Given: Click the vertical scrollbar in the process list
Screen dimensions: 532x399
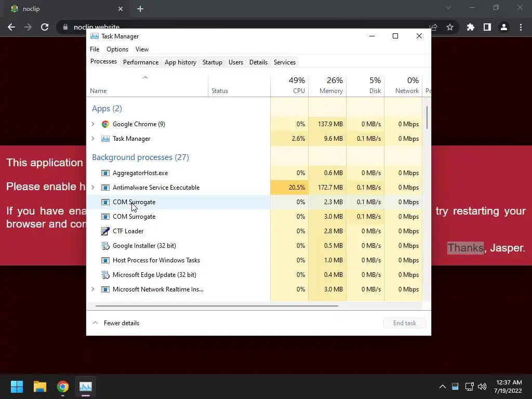Looking at the screenshot, I should click(427, 117).
